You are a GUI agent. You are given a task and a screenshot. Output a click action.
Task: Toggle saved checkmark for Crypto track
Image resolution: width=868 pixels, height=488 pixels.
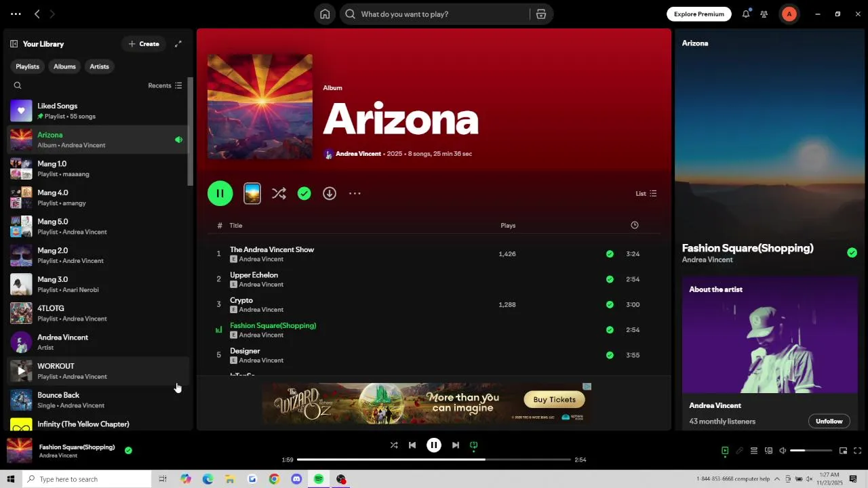click(x=610, y=305)
